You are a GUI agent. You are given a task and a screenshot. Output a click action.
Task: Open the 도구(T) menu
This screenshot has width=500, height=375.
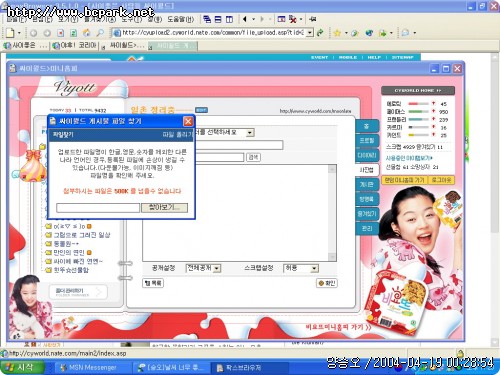[x=132, y=19]
